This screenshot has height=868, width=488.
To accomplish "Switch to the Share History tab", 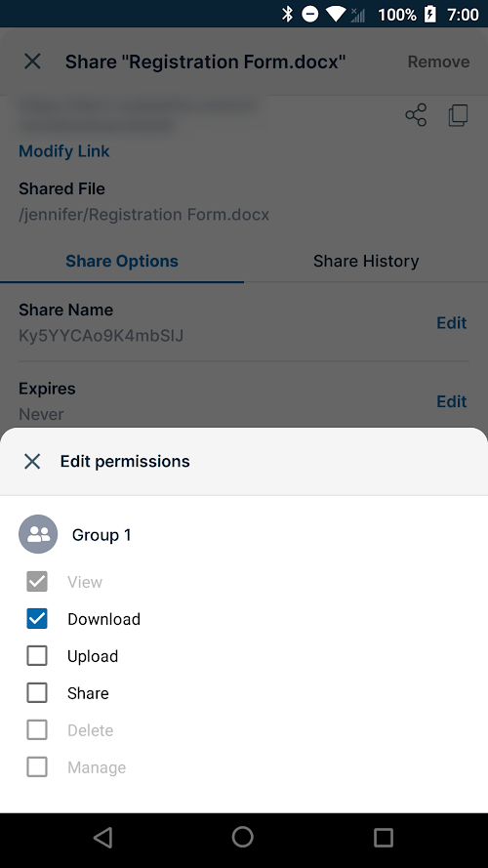I will click(x=366, y=261).
